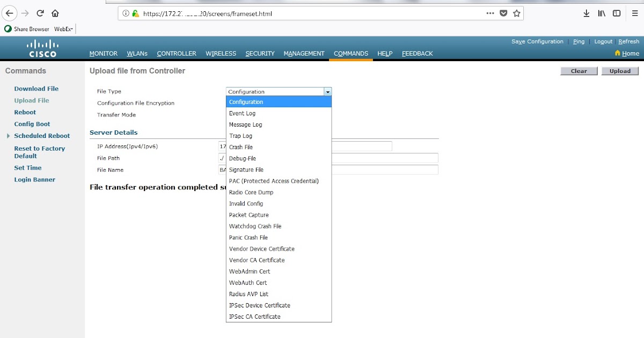Click the back navigation arrow
Screen dimensions: 644x338
(9, 13)
